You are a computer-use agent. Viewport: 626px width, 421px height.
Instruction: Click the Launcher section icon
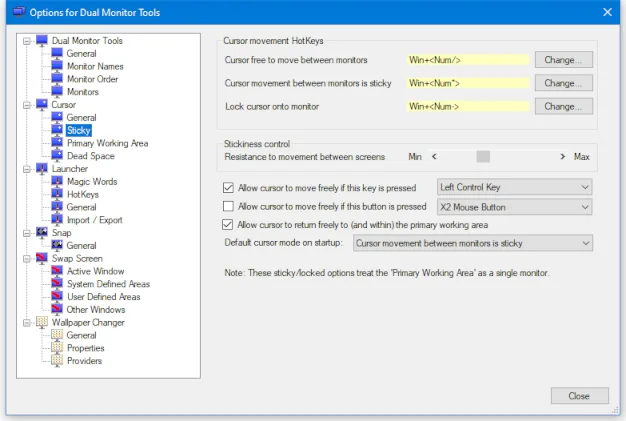(x=42, y=168)
